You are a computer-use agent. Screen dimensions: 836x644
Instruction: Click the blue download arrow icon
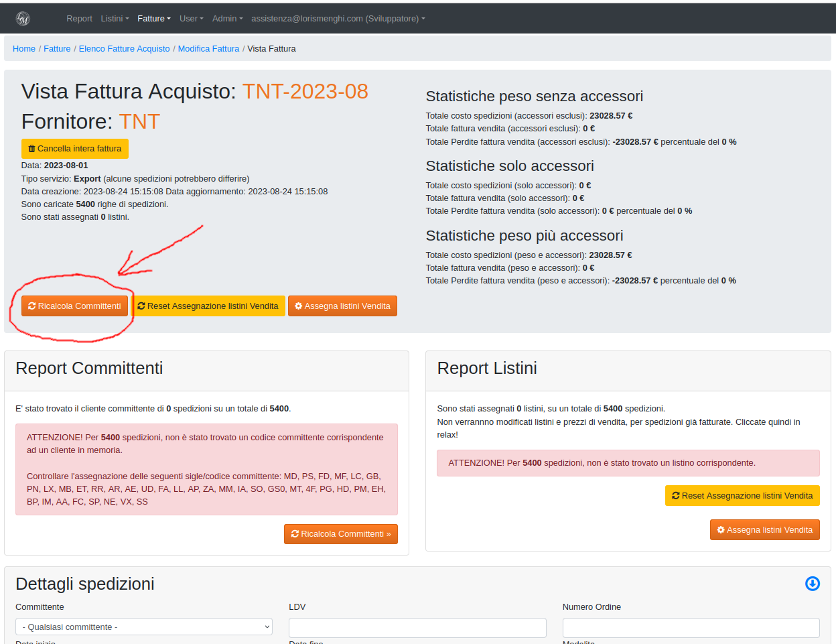(x=812, y=584)
